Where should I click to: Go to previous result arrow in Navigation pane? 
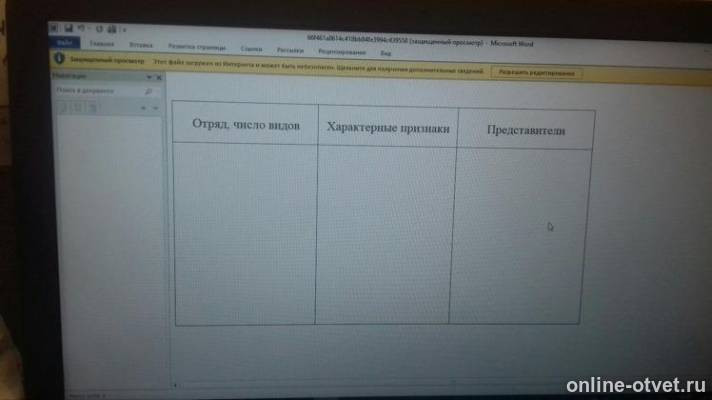(143, 108)
